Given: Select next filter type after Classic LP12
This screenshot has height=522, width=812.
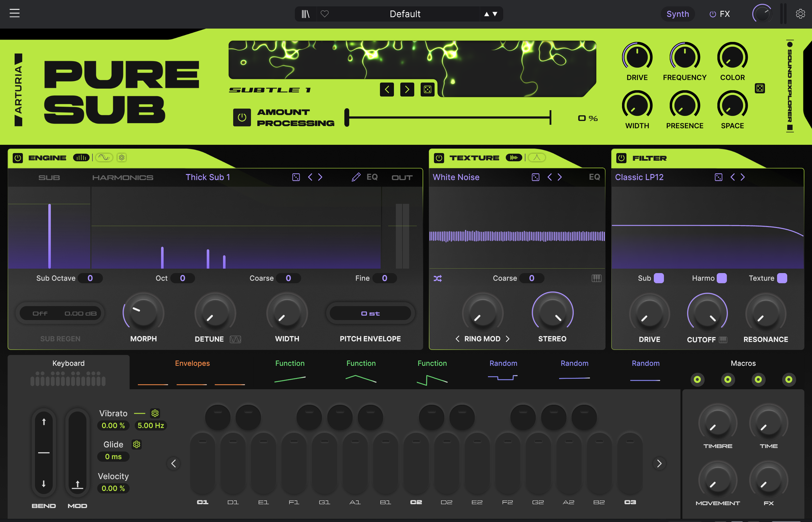Looking at the screenshot, I should pyautogui.click(x=742, y=177).
